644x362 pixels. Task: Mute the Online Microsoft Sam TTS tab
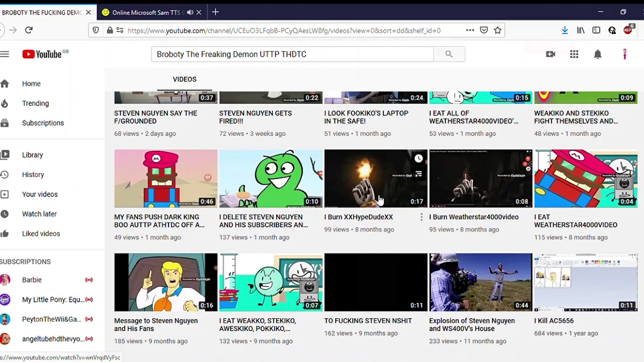190,13
